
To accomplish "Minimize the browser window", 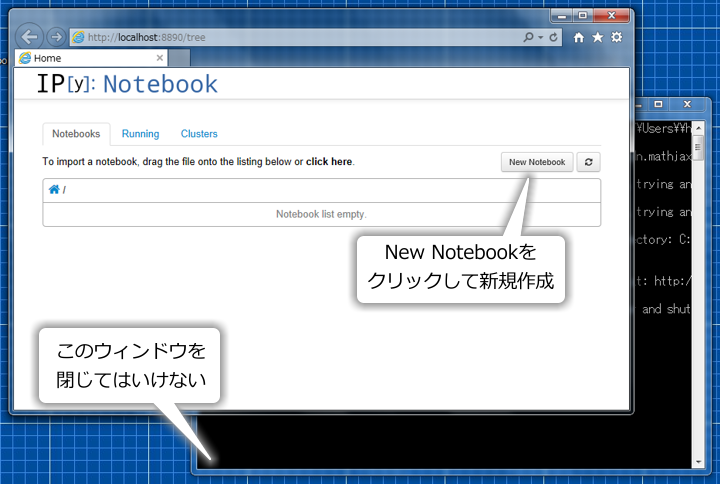I will pos(561,16).
